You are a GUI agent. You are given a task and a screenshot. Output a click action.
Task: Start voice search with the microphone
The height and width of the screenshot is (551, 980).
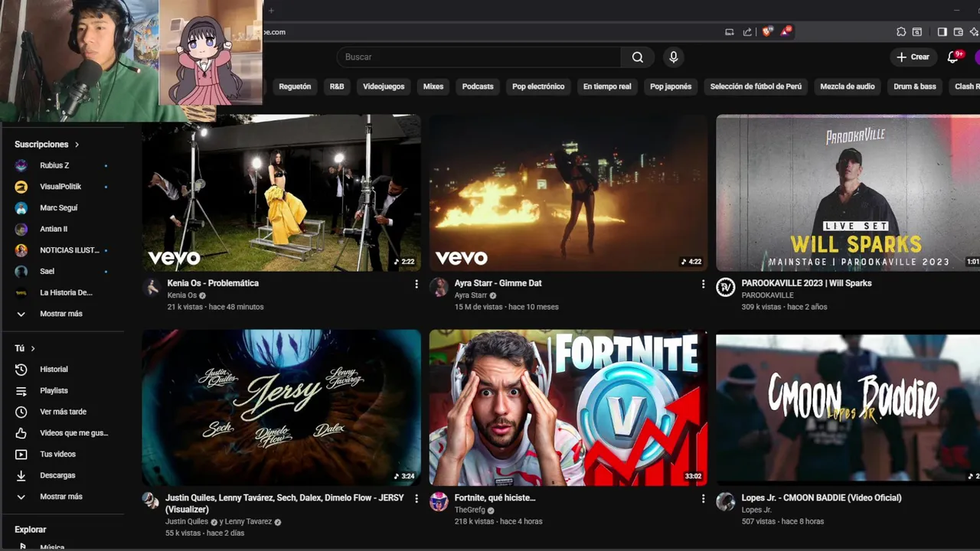[x=674, y=57]
